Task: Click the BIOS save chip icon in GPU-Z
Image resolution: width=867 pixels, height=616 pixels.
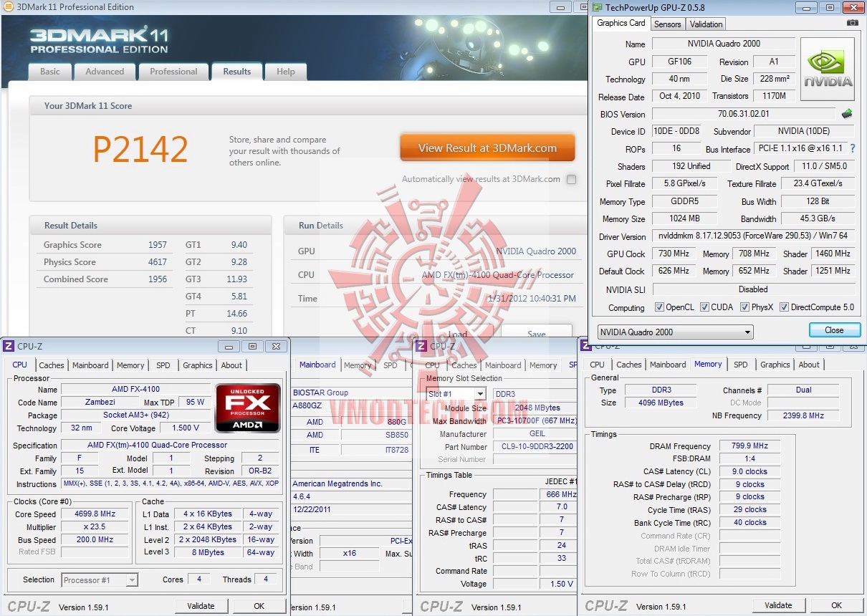Action: click(x=847, y=113)
